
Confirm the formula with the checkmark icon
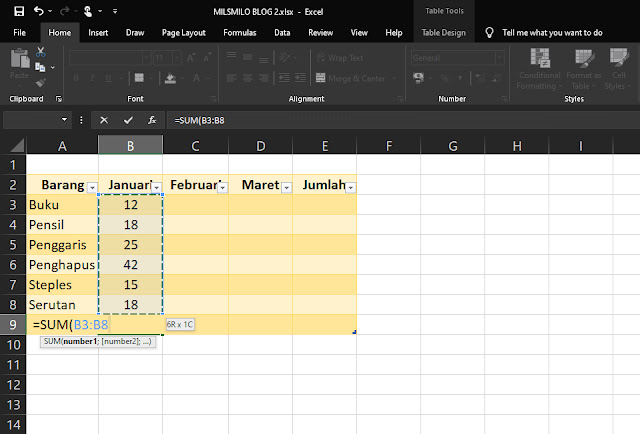128,120
